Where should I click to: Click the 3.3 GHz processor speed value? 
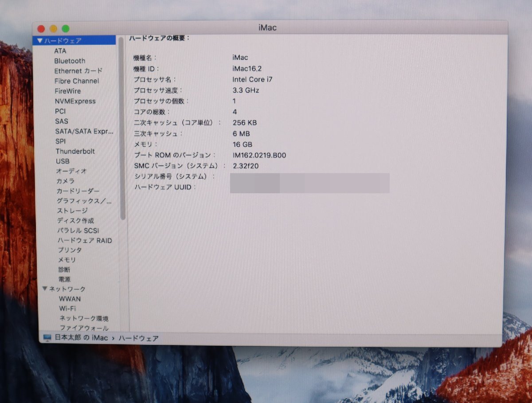[x=246, y=90]
